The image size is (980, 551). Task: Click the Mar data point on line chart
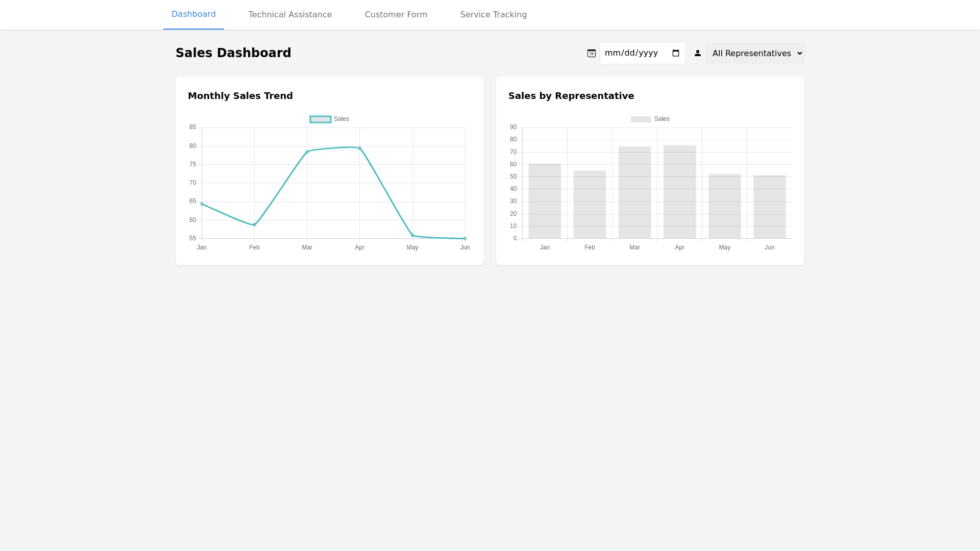click(x=307, y=152)
